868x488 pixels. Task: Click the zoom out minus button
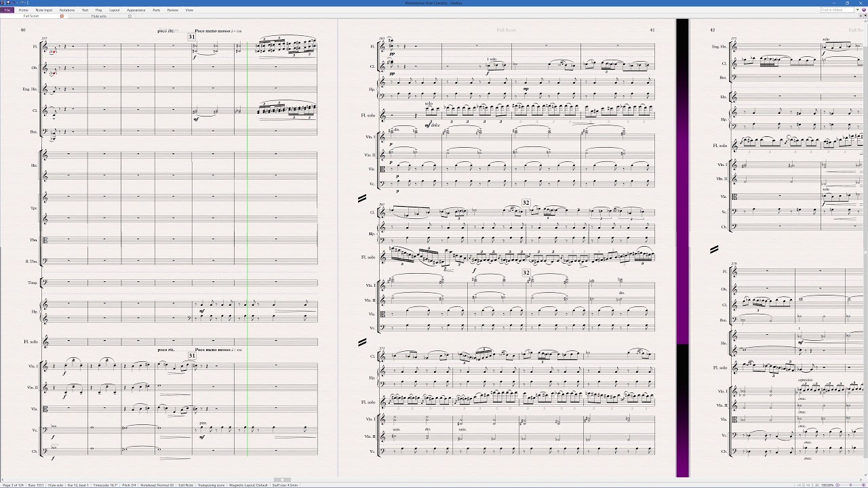839,485
